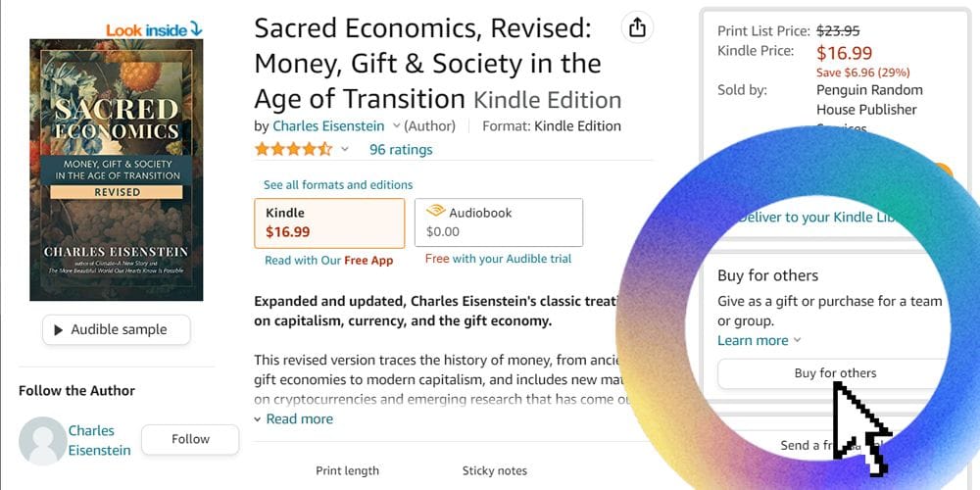
Task: Select the Kindle $16.99 format
Action: 329,222
